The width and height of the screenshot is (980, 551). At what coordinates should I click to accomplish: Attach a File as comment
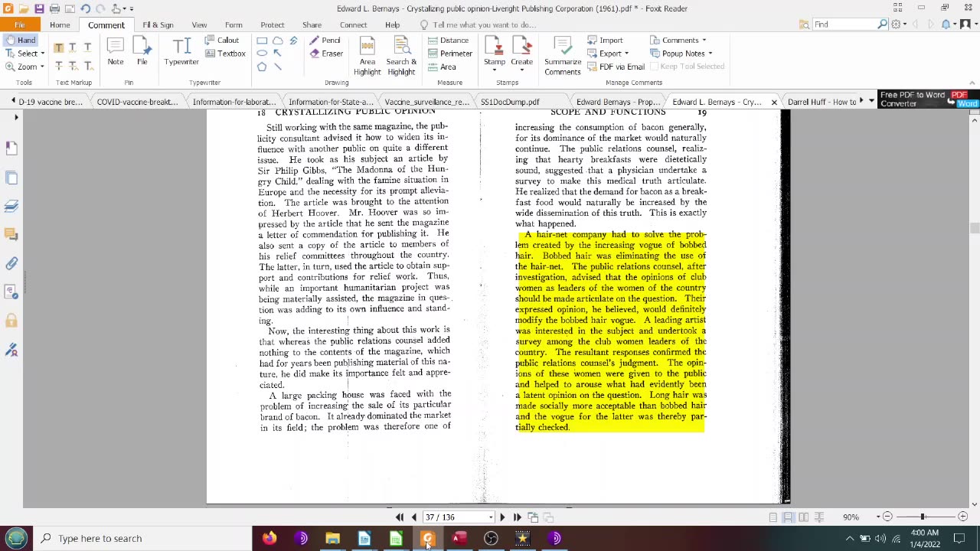(x=142, y=52)
